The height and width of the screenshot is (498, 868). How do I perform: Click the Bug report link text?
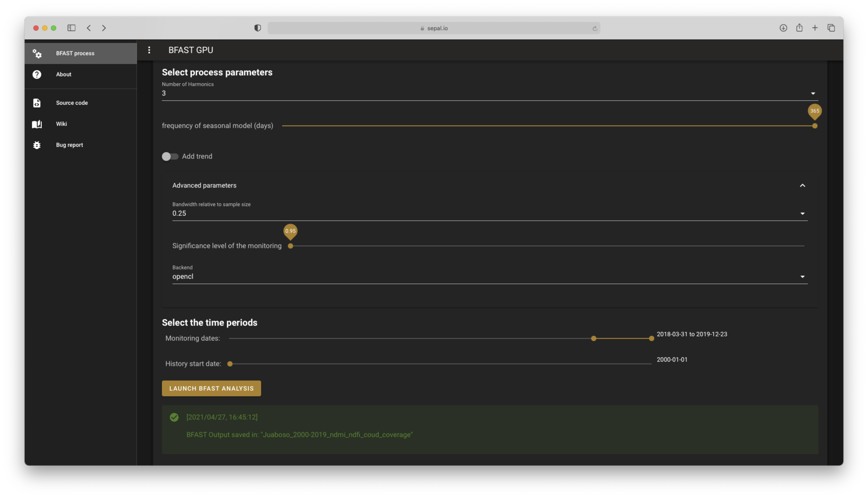tap(70, 145)
